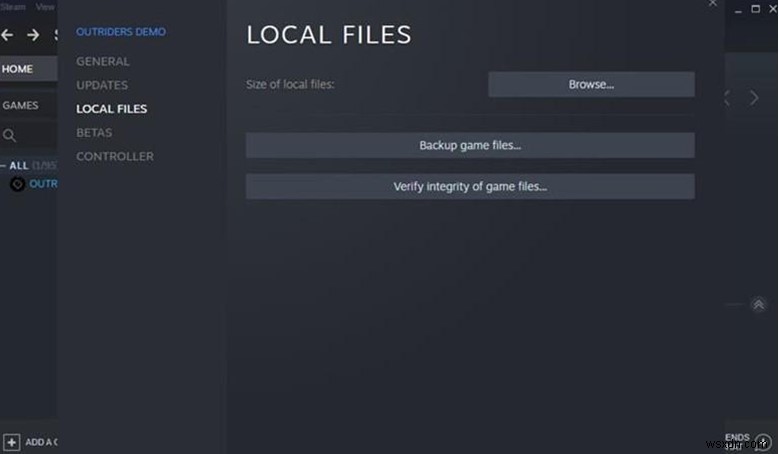The image size is (779, 454).
Task: Close the Local Files properties dialog
Action: (x=712, y=3)
